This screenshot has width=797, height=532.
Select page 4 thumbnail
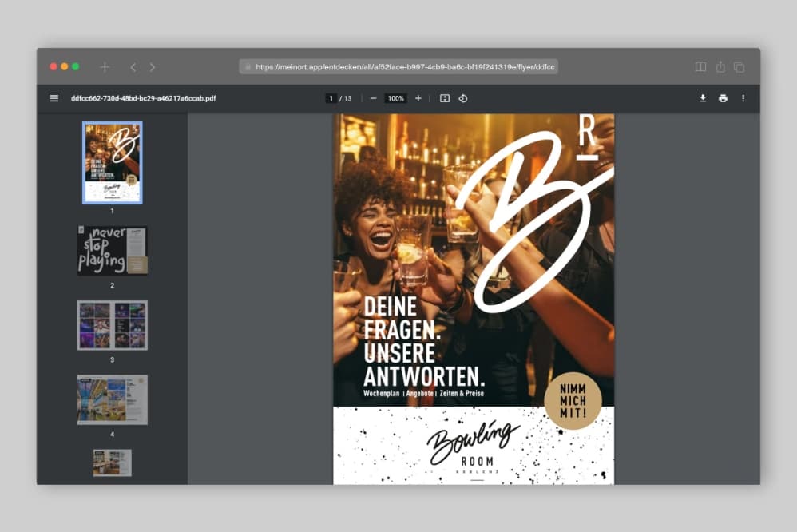click(x=113, y=399)
